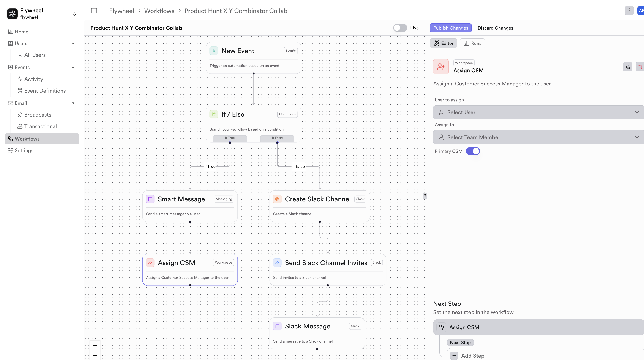This screenshot has height=360, width=644.
Task: Click the help question mark icon
Action: [629, 11]
